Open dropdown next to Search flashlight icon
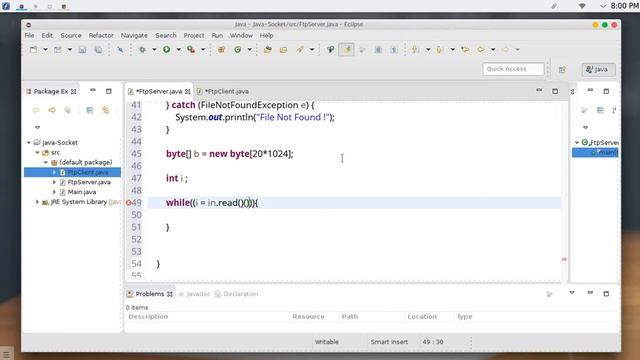The height and width of the screenshot is (360, 640). coord(312,49)
